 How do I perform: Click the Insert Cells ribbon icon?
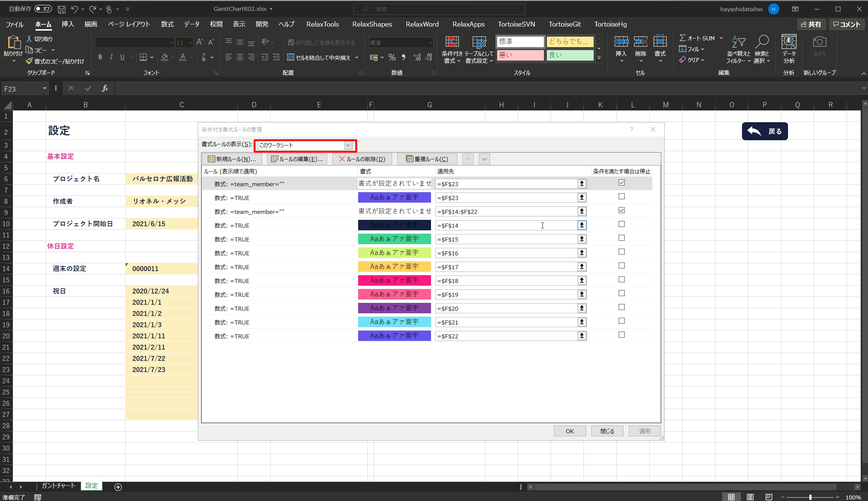click(621, 42)
